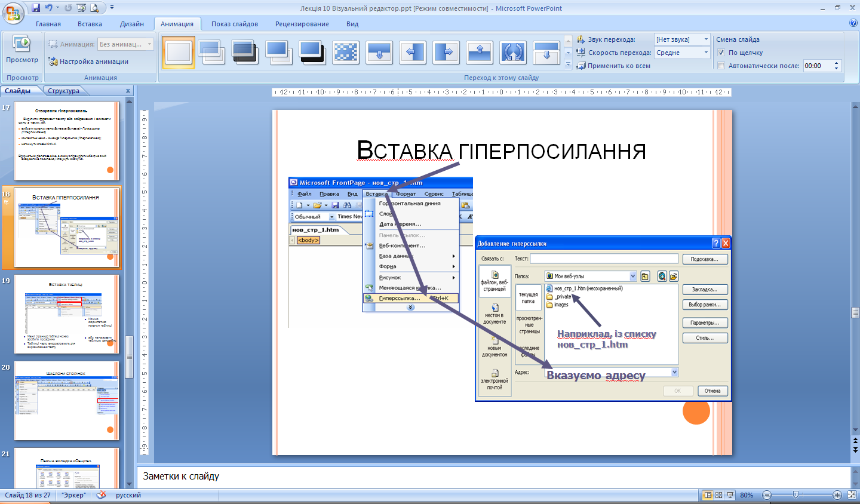Enable 'Автоматически после' checkbox
860x504 pixels.
point(721,66)
